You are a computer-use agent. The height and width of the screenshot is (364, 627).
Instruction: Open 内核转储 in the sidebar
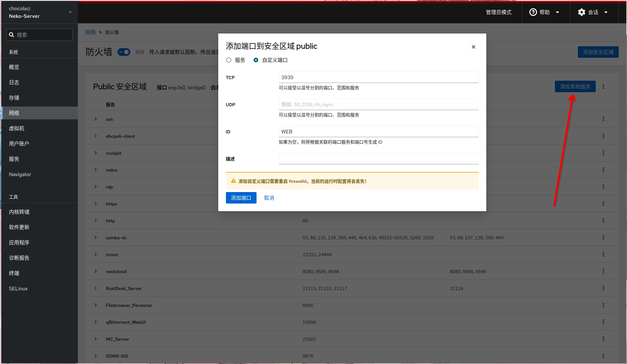click(x=40, y=212)
